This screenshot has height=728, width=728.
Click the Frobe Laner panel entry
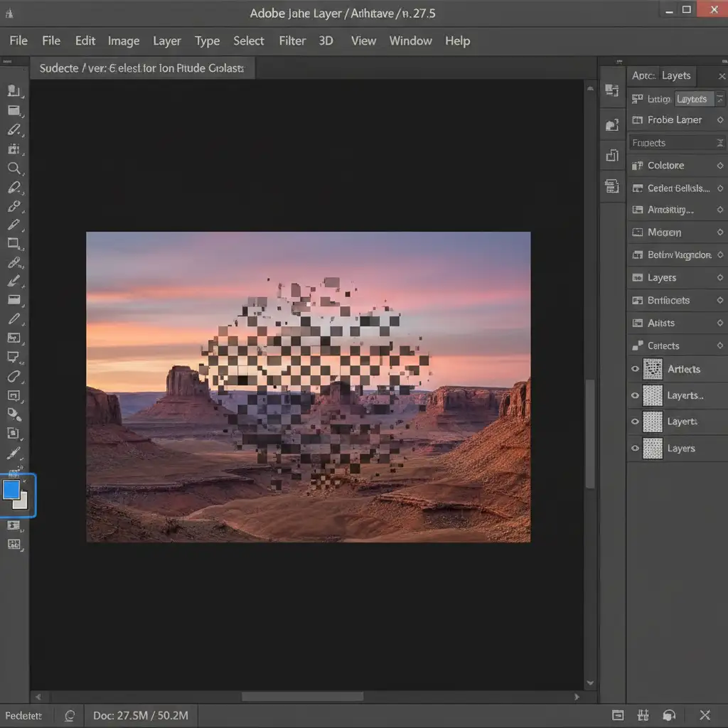click(674, 120)
